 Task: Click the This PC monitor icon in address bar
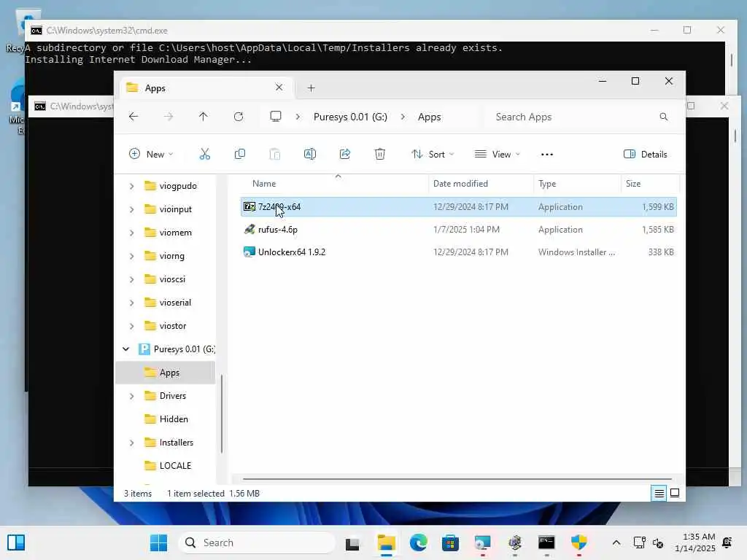pyautogui.click(x=275, y=117)
